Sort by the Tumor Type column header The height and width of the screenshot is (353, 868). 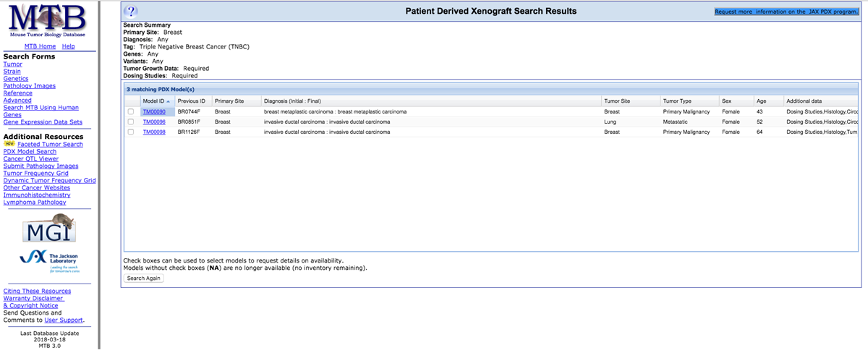677,101
